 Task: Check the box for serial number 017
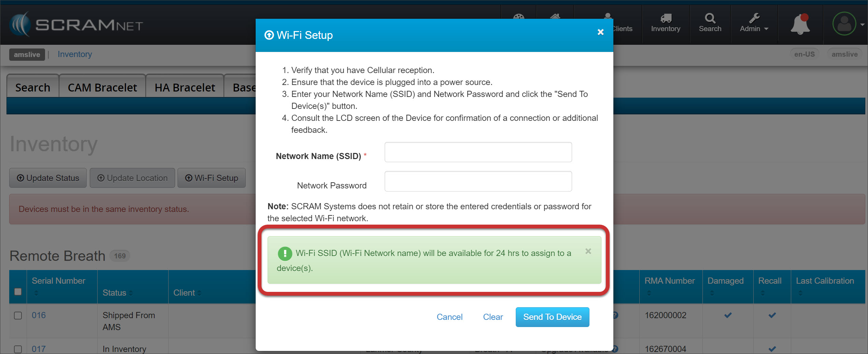tap(18, 349)
